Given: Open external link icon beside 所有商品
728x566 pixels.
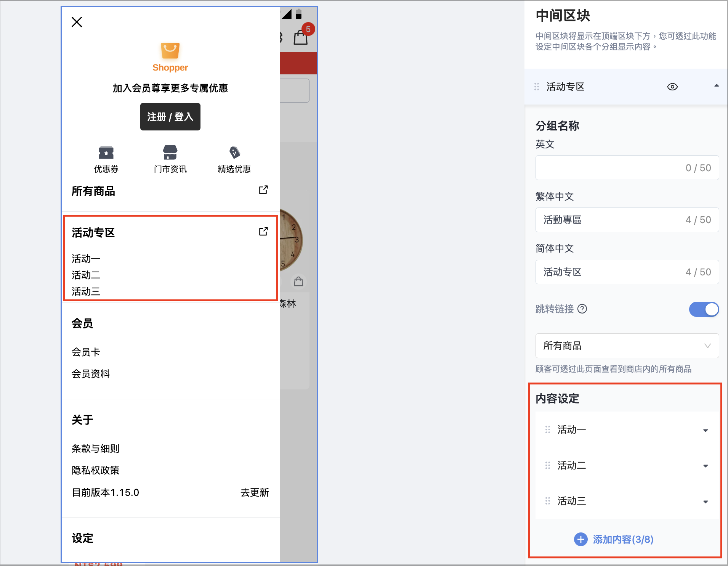Looking at the screenshot, I should [263, 190].
